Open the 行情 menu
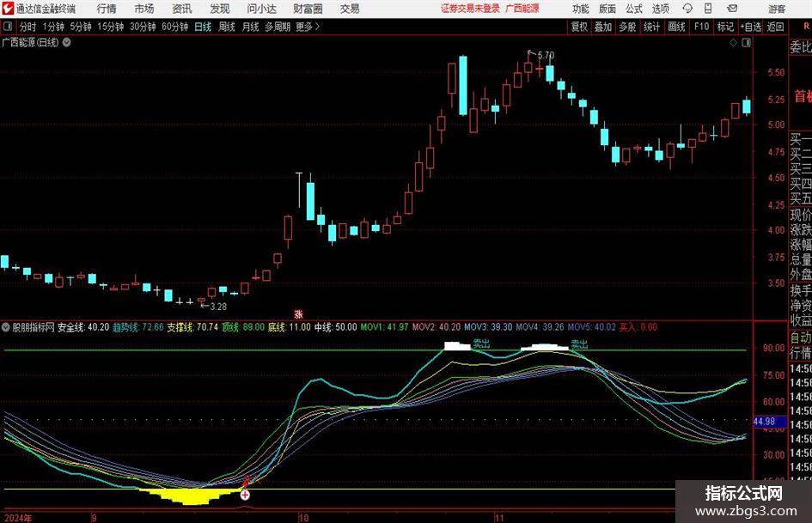The width and height of the screenshot is (812, 523). coord(107,9)
